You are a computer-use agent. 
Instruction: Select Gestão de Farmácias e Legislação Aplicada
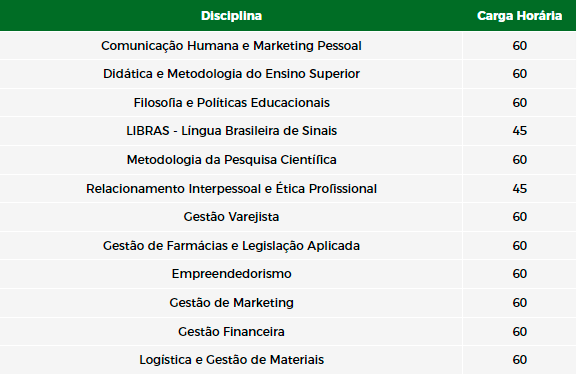tap(231, 246)
